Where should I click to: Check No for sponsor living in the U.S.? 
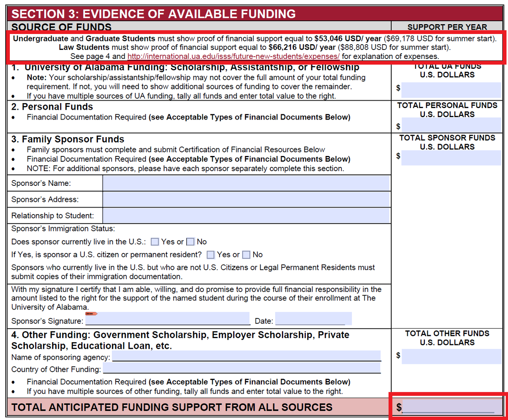pos(190,242)
